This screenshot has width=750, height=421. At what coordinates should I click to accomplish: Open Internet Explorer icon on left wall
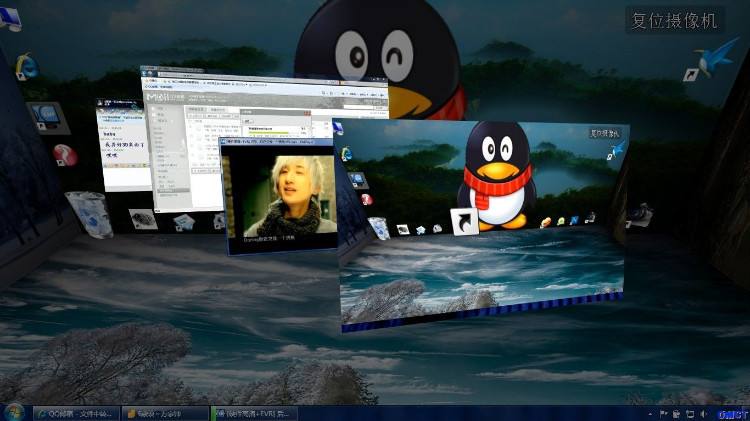(x=27, y=67)
